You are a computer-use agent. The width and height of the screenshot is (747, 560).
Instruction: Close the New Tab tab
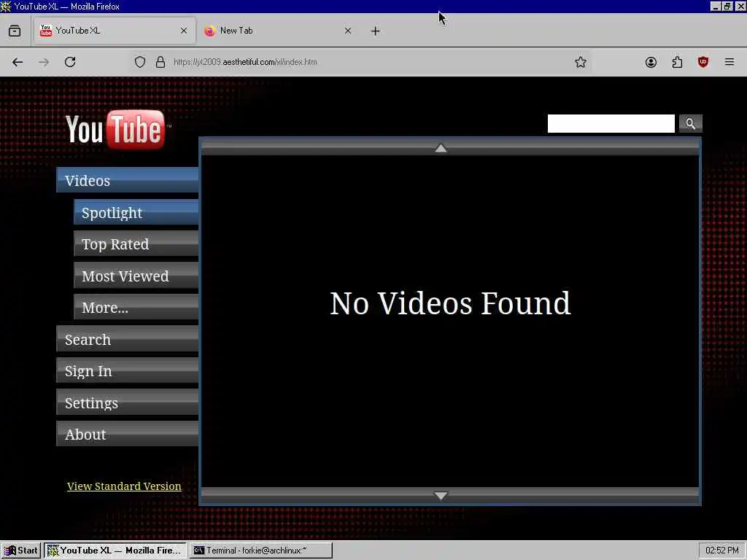tap(348, 31)
